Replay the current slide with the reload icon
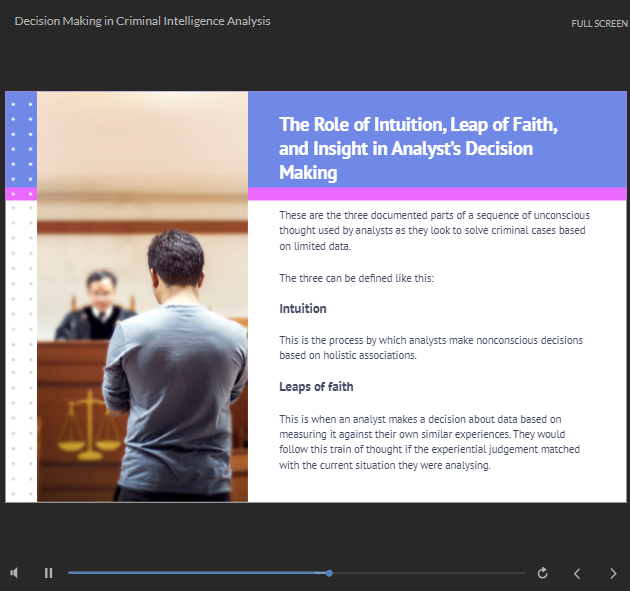This screenshot has width=630, height=591. [543, 573]
